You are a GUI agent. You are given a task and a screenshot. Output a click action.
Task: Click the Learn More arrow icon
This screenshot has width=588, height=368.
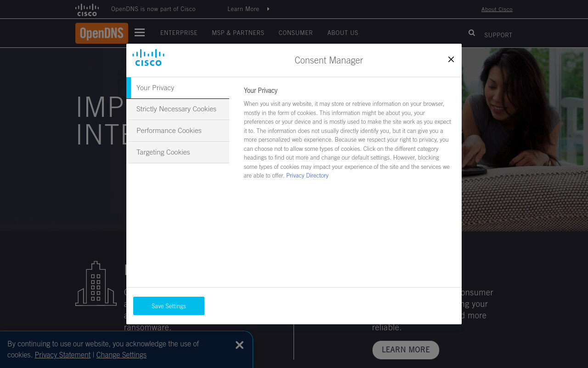click(x=268, y=9)
